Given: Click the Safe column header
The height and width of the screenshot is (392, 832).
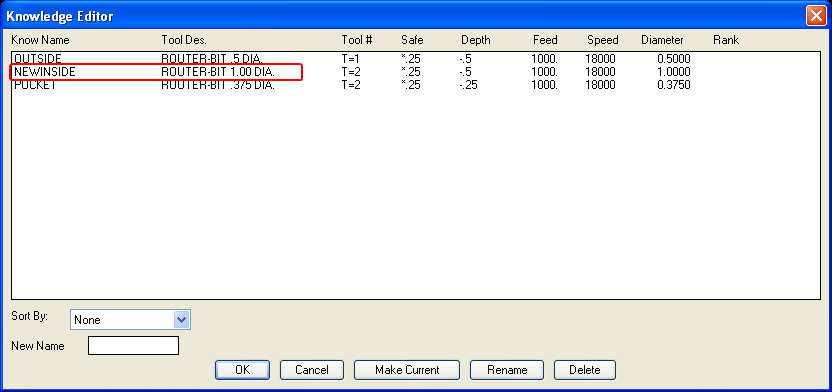Looking at the screenshot, I should click(x=412, y=40).
